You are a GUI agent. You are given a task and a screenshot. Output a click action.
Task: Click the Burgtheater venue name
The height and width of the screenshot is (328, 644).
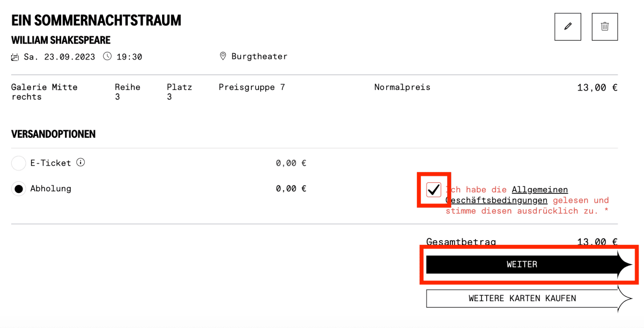pos(259,56)
